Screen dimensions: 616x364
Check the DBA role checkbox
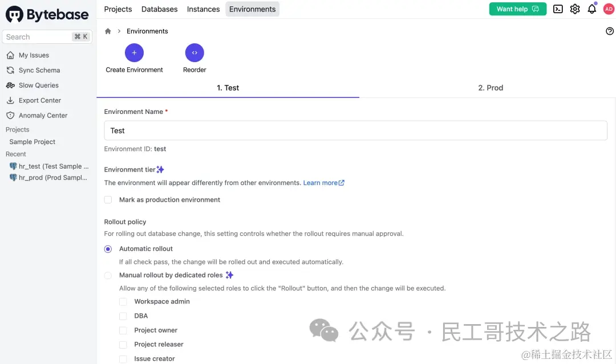[x=123, y=316]
